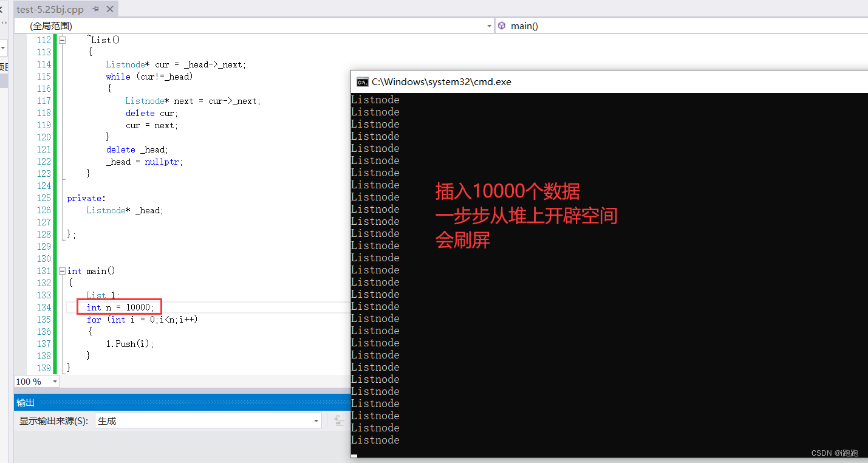Collapse the ~List() destructor block
The width and height of the screenshot is (868, 463).
[62, 40]
